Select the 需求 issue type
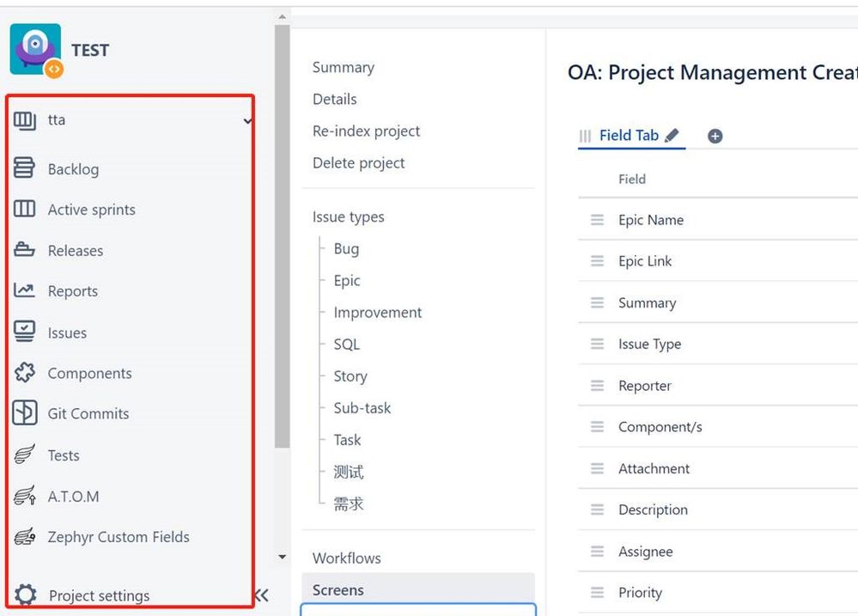 [349, 503]
